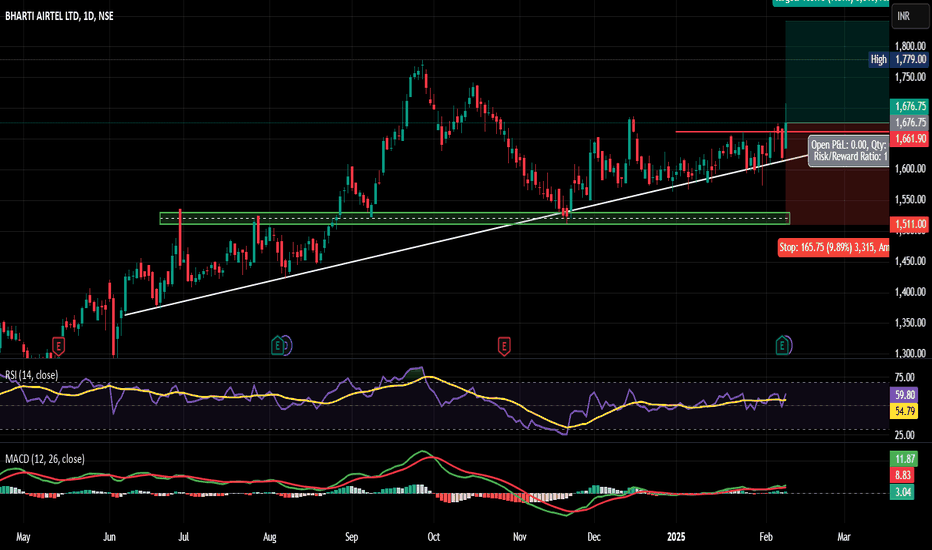932x550 pixels.
Task: Click 1,450.00 on the price scale
Action: point(910,261)
